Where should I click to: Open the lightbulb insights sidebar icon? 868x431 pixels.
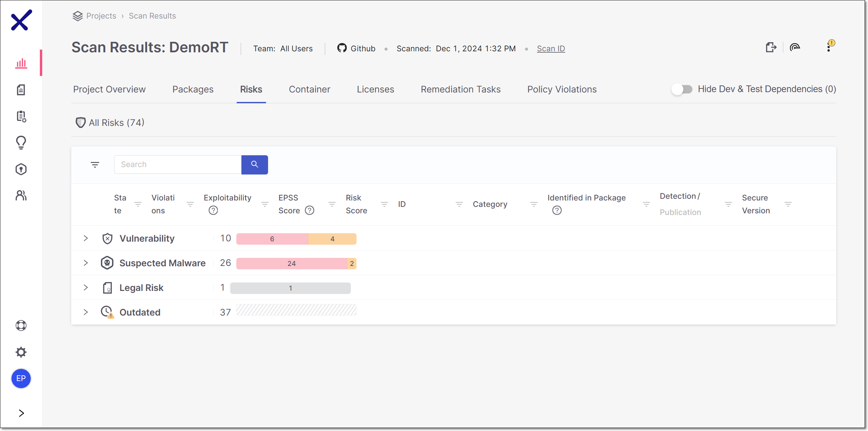[21, 143]
